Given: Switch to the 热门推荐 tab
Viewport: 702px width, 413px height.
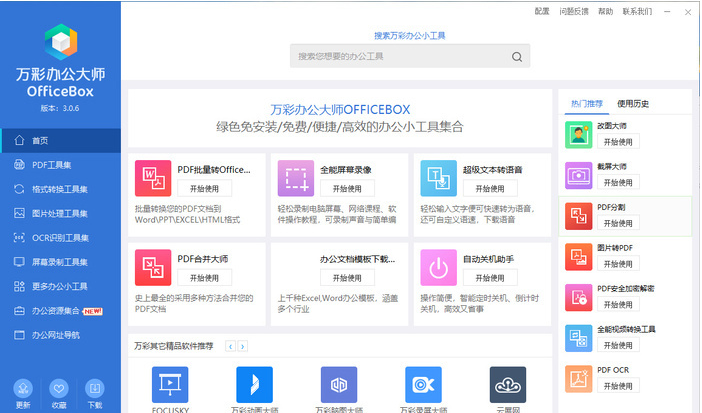Looking at the screenshot, I should point(586,104).
